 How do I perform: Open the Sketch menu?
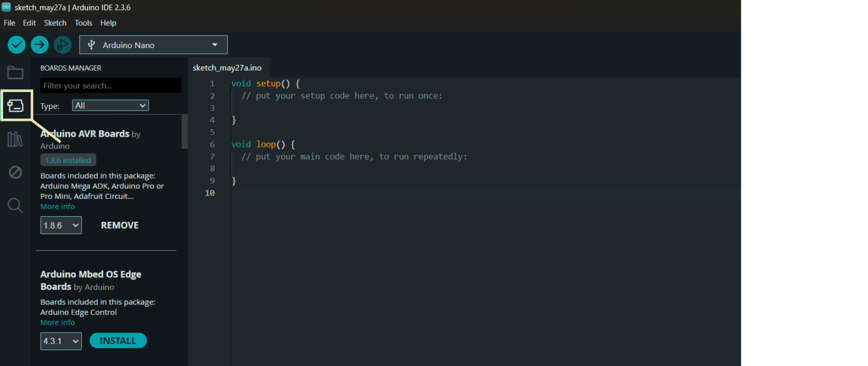pyautogui.click(x=55, y=23)
